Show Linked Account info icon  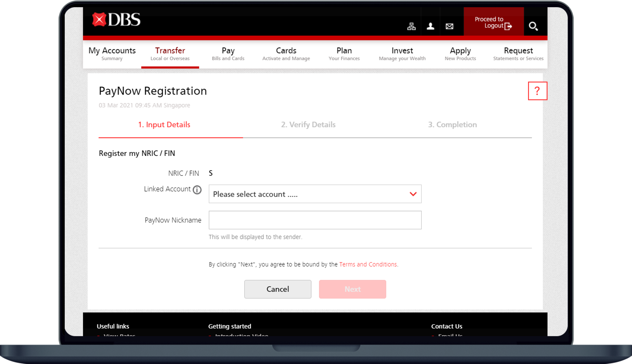197,190
